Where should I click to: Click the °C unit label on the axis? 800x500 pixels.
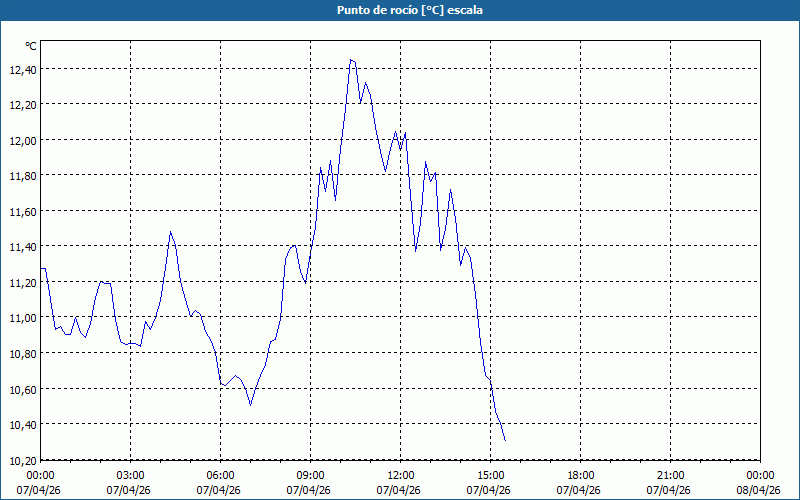click(x=31, y=46)
